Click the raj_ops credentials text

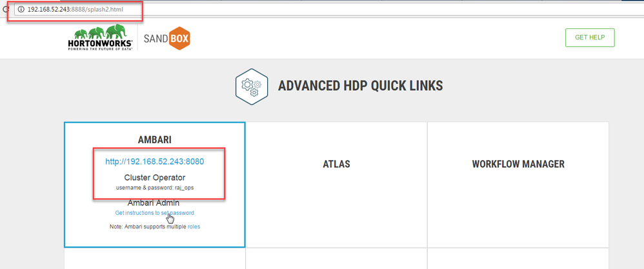coord(154,188)
